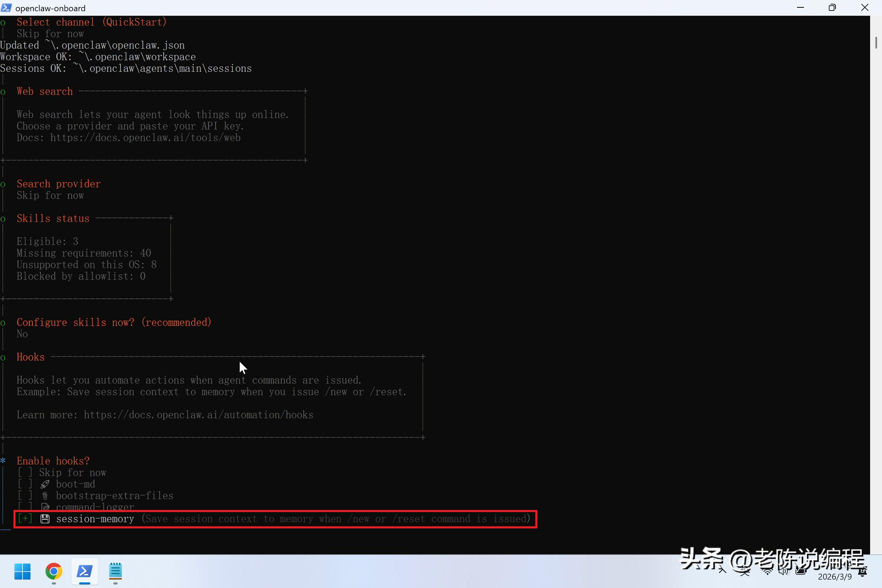Enable the bootstrap-extra-files checkbox
882x588 pixels.
(x=25, y=496)
